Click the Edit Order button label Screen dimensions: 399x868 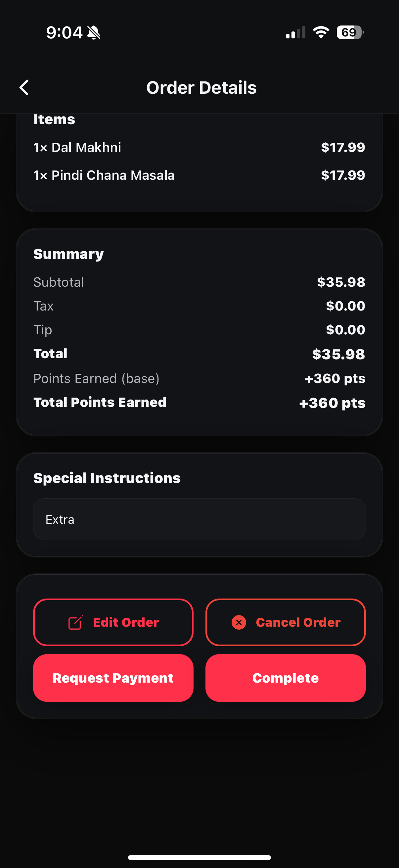point(126,622)
